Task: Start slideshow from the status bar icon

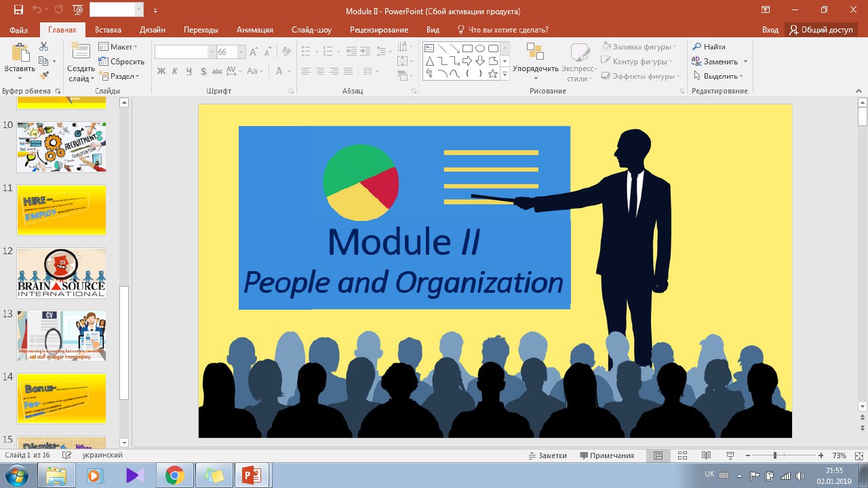Action: pos(730,455)
